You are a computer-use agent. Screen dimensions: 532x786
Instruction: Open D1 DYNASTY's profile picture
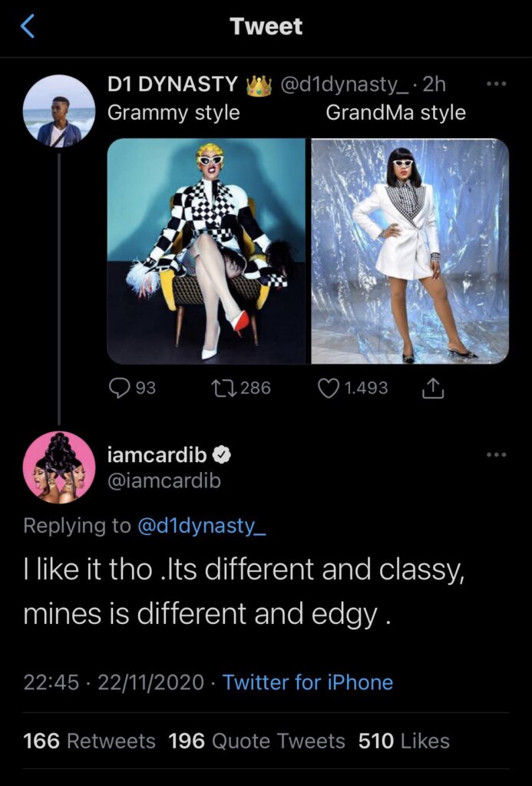60,111
